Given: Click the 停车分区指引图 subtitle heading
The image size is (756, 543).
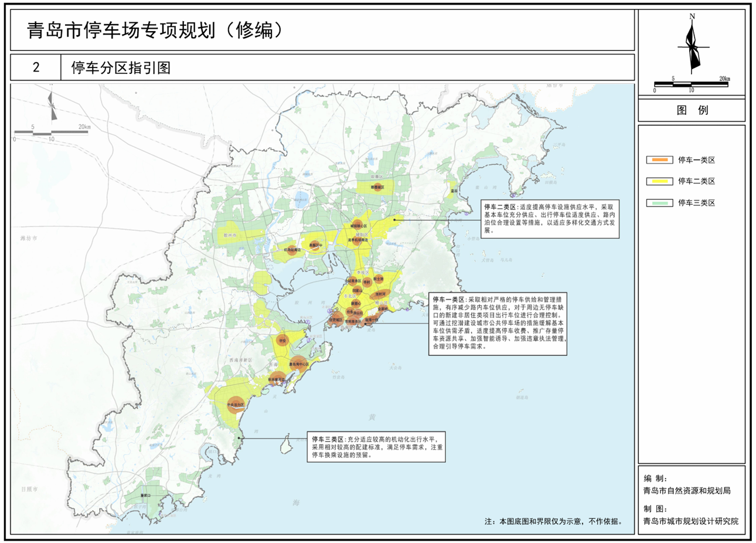Looking at the screenshot, I should [x=121, y=67].
